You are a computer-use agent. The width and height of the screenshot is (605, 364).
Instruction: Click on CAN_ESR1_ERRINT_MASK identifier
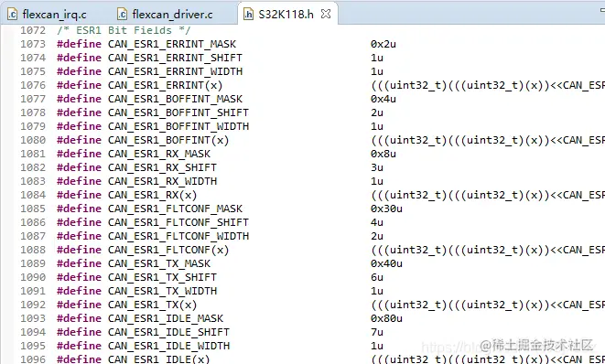click(172, 44)
